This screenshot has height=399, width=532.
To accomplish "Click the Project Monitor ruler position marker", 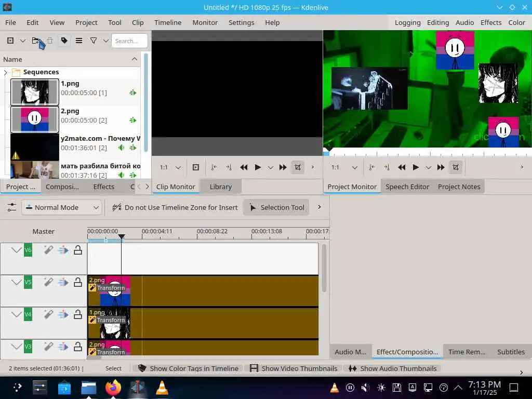I will click(328, 149).
